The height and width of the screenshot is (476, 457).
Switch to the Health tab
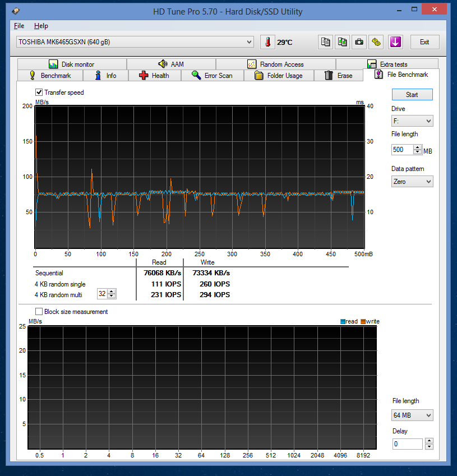point(155,75)
